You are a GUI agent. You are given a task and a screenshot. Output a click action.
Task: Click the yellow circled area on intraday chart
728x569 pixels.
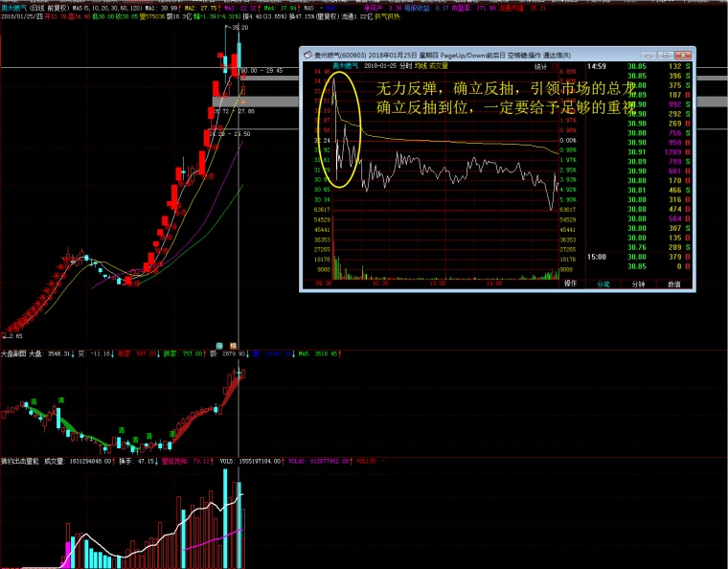343,129
